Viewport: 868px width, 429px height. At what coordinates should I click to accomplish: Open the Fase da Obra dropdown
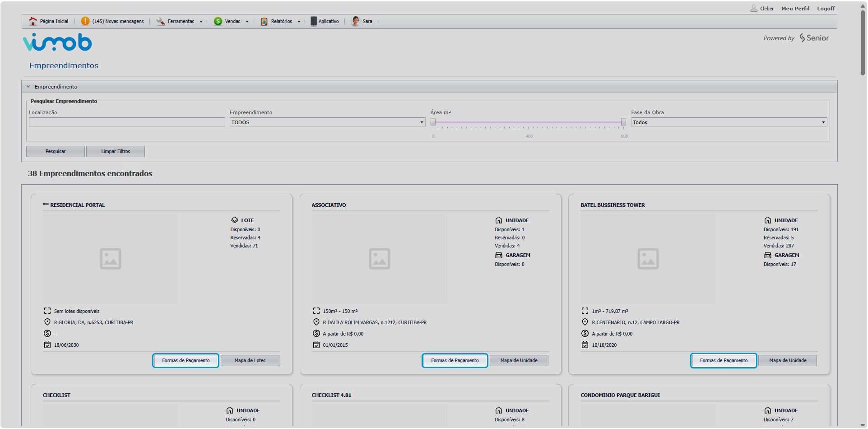coord(729,122)
